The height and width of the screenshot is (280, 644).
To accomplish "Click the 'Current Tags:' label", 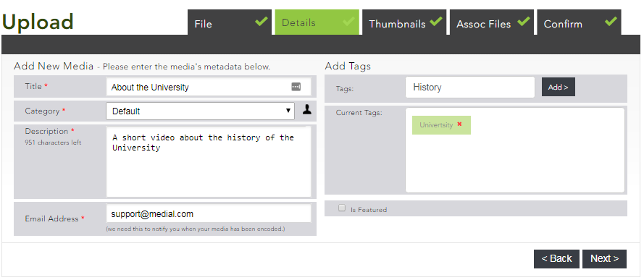I will [359, 112].
